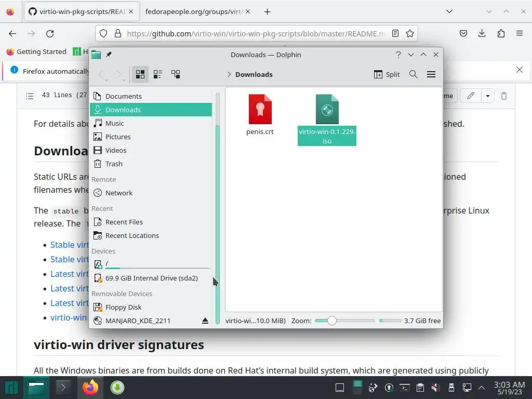
Task: Select Downloads in the Places panel
Action: [x=151, y=110]
